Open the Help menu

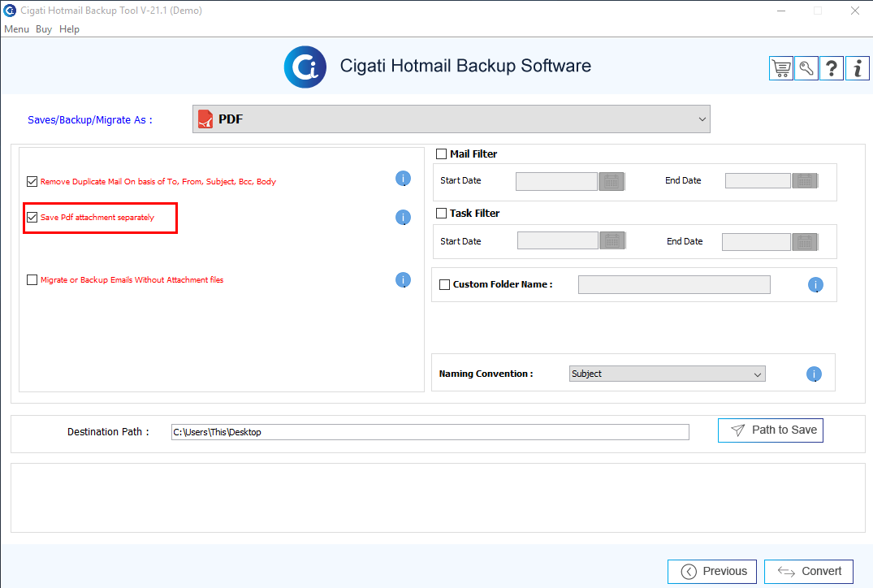(69, 29)
